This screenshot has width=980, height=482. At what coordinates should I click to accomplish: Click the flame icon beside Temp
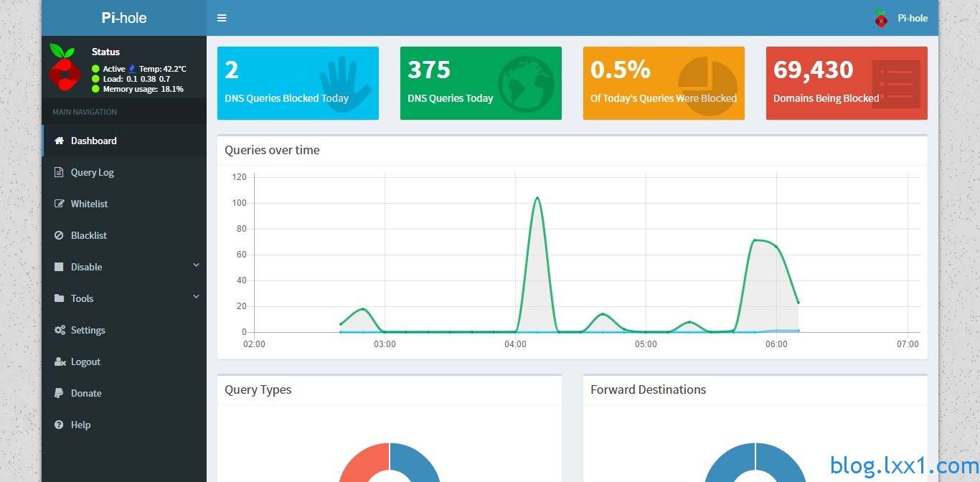click(132, 69)
